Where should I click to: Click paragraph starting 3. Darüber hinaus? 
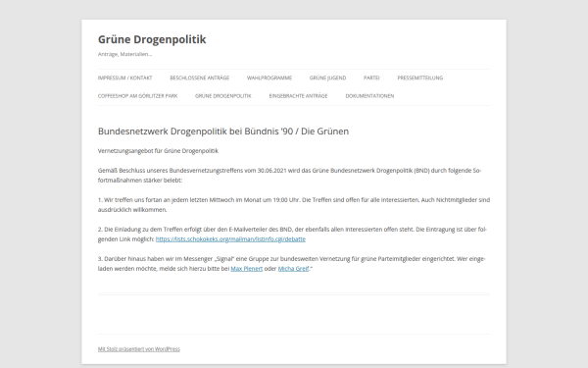point(292,264)
